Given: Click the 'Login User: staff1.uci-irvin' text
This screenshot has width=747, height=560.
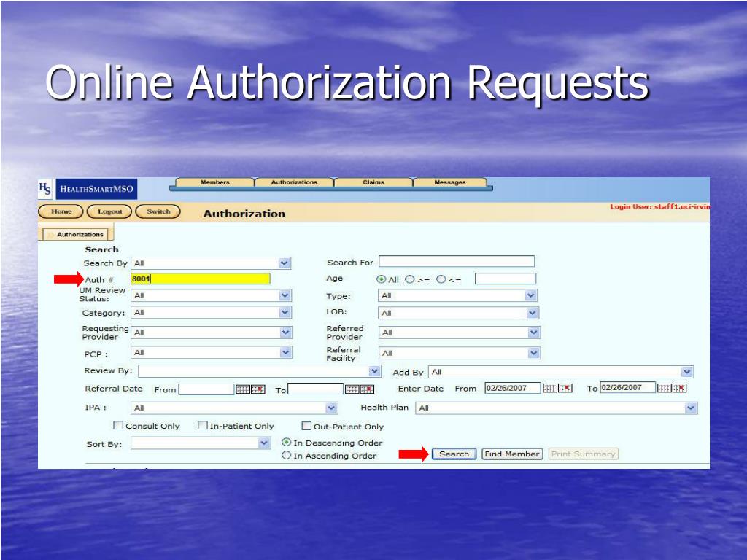Looking at the screenshot, I should [659, 206].
